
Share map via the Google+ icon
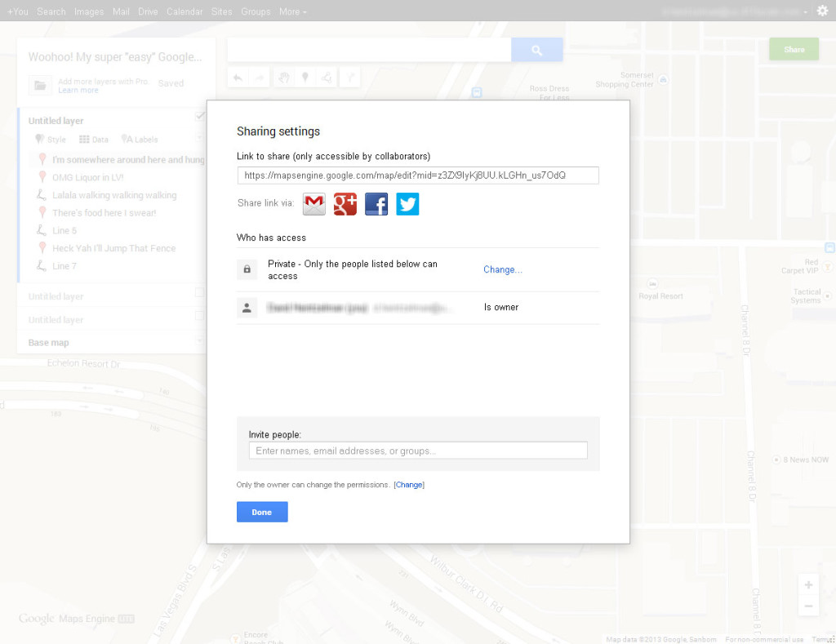click(345, 204)
